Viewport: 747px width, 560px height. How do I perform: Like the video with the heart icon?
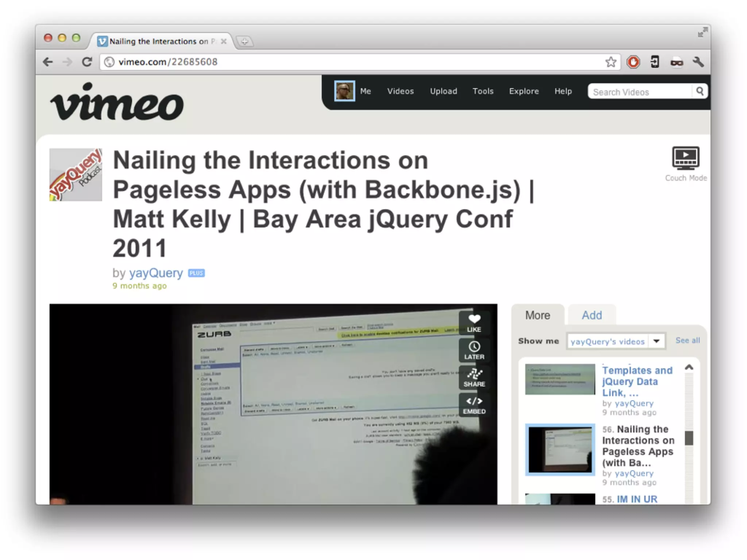pos(474,323)
